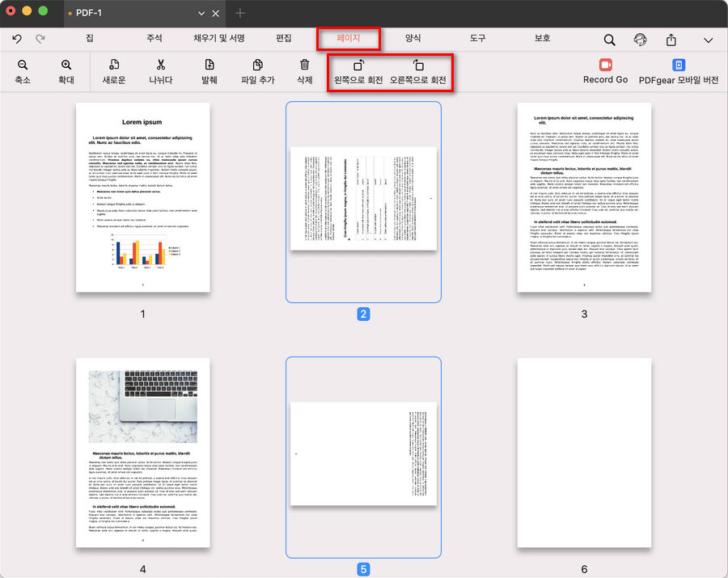Add a file using 파일 추가
Image resolution: width=728 pixels, height=578 pixels.
click(257, 65)
